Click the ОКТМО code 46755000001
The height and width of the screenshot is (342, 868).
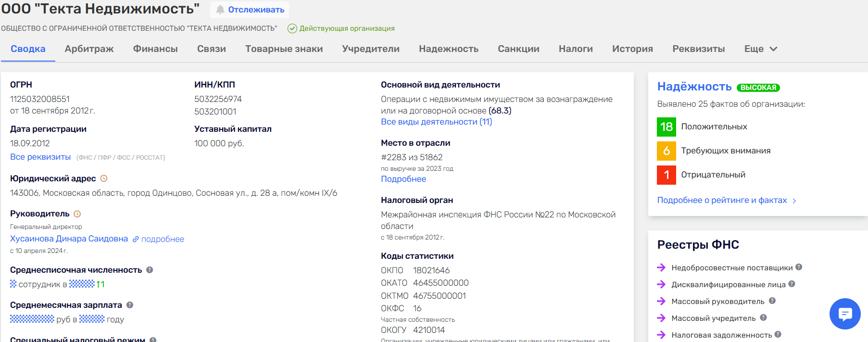pos(440,296)
